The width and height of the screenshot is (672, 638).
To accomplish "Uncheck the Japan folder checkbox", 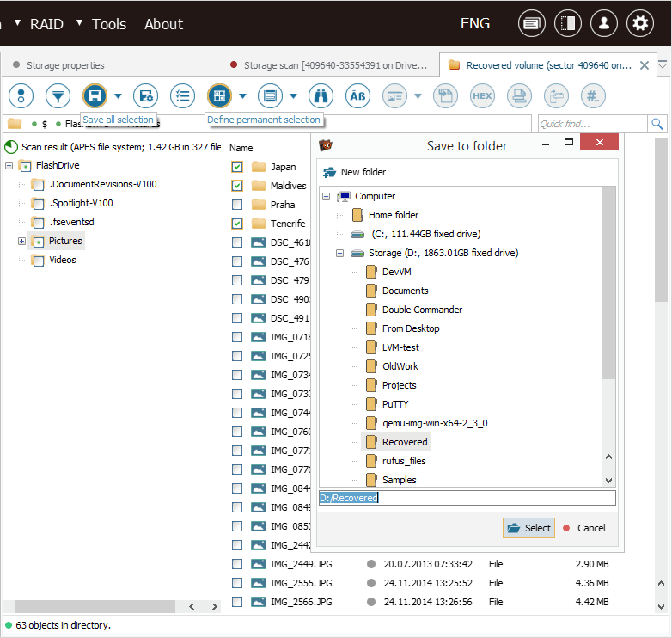I will (x=237, y=167).
